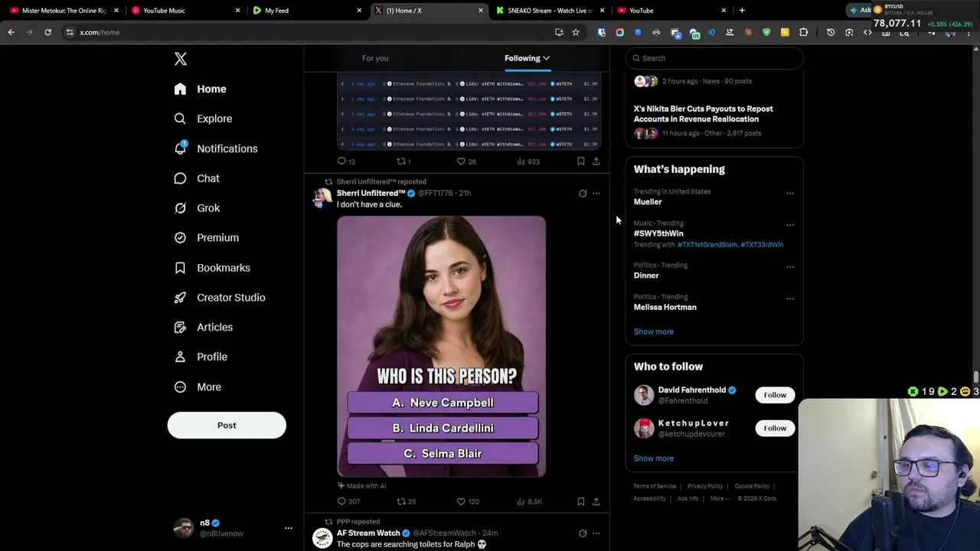Click the page vertical scrollbar

975,377
